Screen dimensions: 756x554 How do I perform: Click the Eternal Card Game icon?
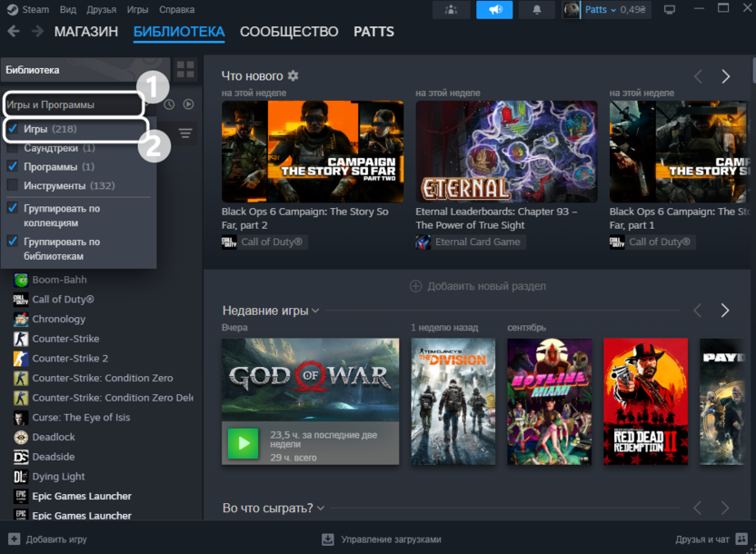pyautogui.click(x=423, y=242)
